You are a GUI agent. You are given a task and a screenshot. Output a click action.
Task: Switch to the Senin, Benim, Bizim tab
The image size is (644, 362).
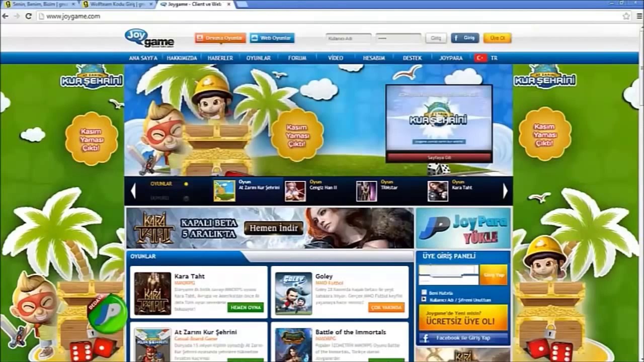point(39,4)
